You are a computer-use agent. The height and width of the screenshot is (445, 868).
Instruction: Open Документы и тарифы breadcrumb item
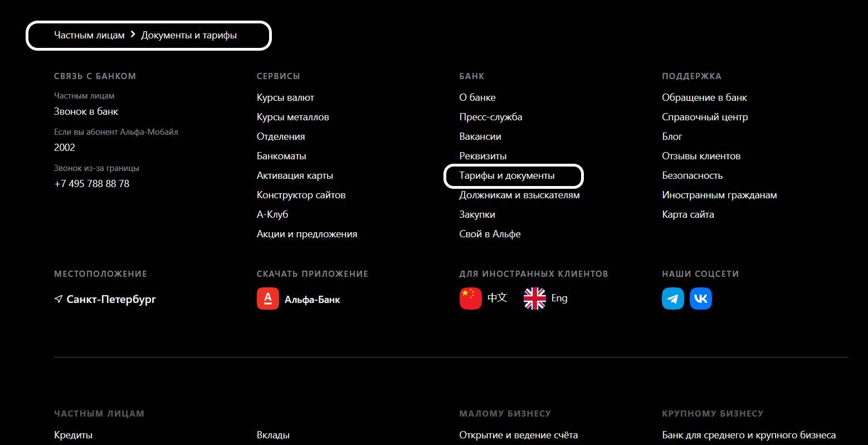tap(189, 35)
